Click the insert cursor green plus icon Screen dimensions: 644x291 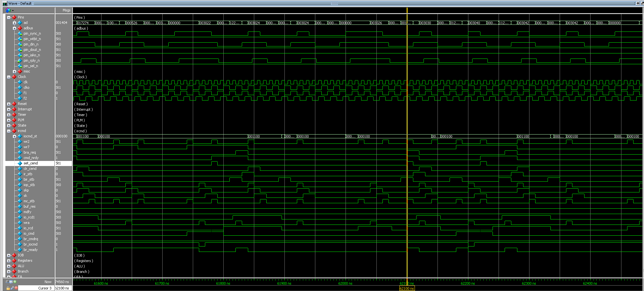(15, 282)
